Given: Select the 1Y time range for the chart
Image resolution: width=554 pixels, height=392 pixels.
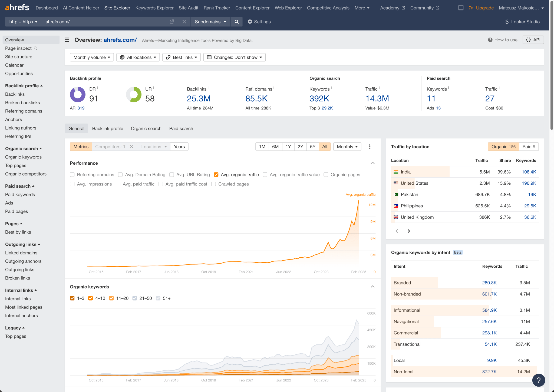Looking at the screenshot, I should coord(288,147).
